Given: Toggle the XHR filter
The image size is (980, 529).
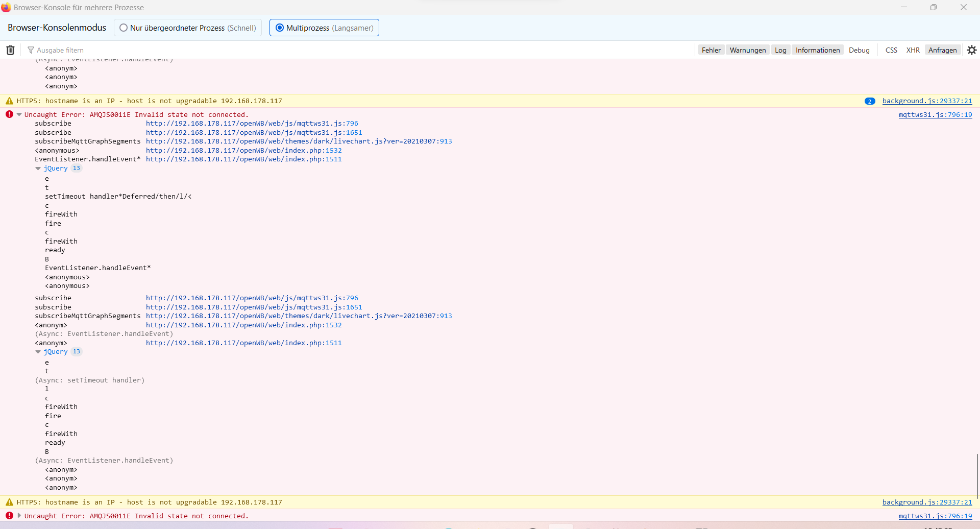Looking at the screenshot, I should [x=913, y=50].
